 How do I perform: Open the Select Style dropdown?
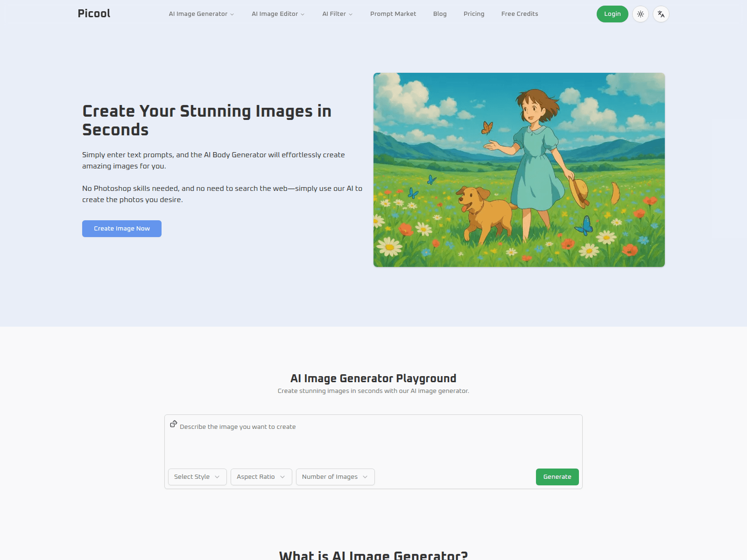(x=197, y=476)
